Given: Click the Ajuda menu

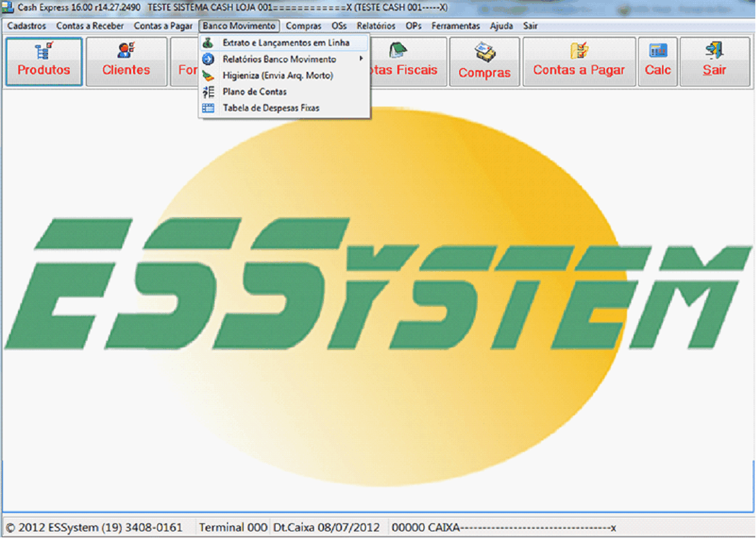Looking at the screenshot, I should coord(501,26).
